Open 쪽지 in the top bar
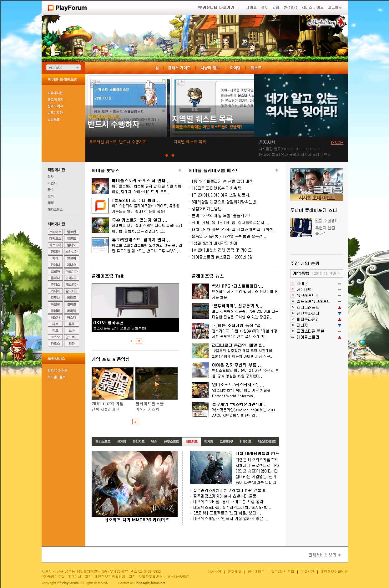Viewport: 389px width, 588px height. (265, 8)
